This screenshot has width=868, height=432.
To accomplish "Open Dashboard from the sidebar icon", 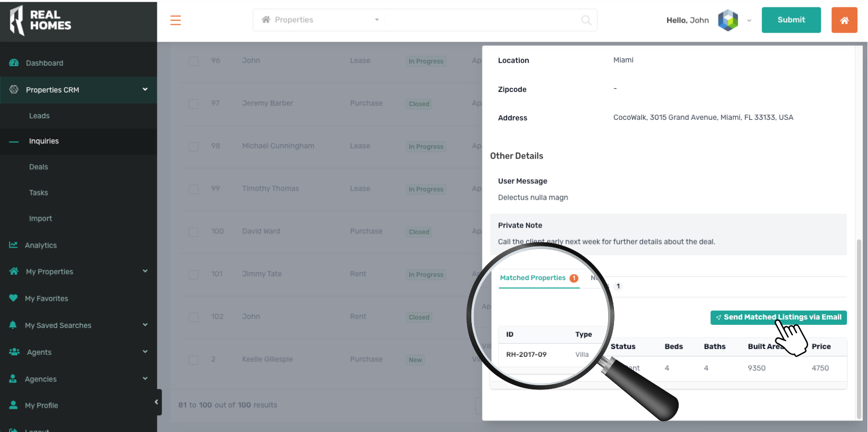I will [x=14, y=63].
